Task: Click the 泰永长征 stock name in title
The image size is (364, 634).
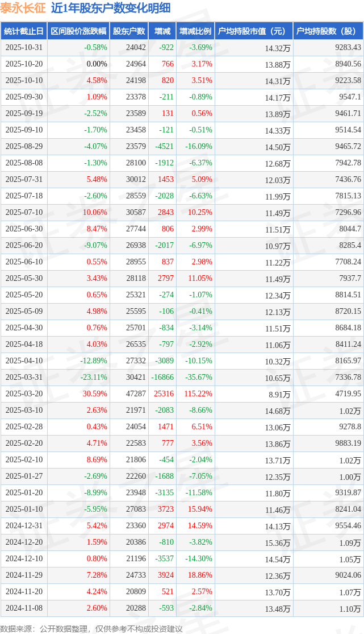Action: point(23,8)
